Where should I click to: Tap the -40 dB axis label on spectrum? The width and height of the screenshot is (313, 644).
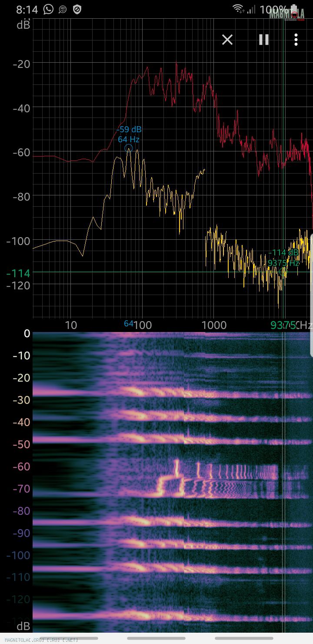[x=21, y=108]
